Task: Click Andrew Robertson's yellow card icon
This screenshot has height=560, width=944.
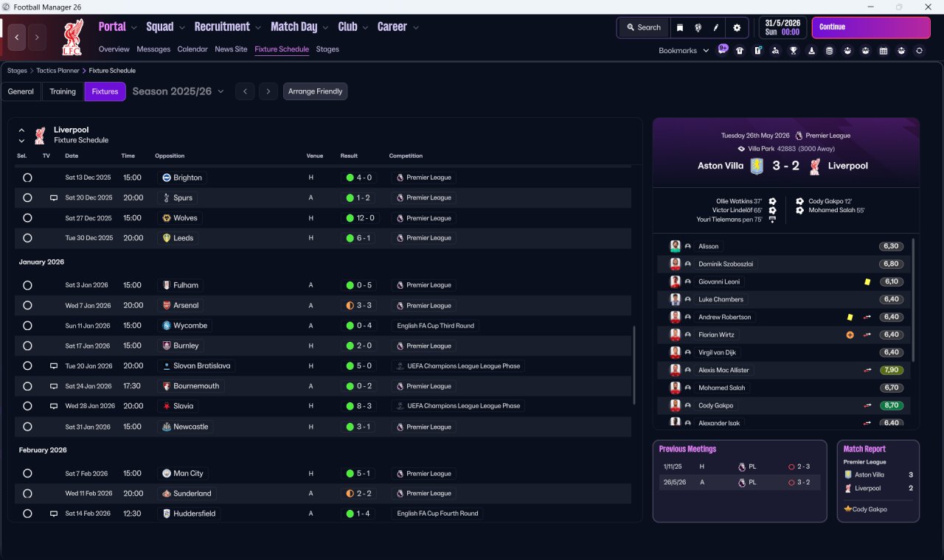Action: (x=850, y=317)
